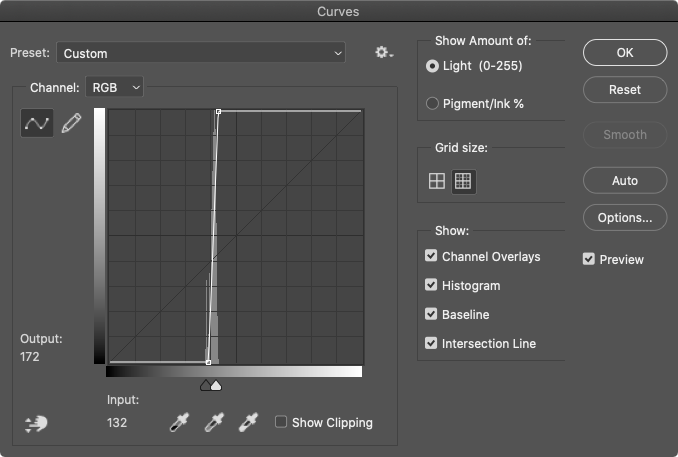Select the pencil draw curve tool

(71, 124)
